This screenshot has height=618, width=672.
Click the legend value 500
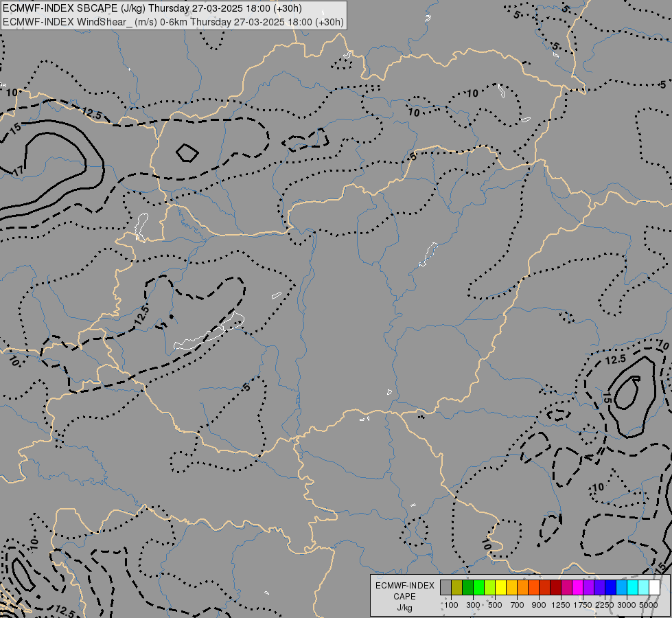[495, 605]
